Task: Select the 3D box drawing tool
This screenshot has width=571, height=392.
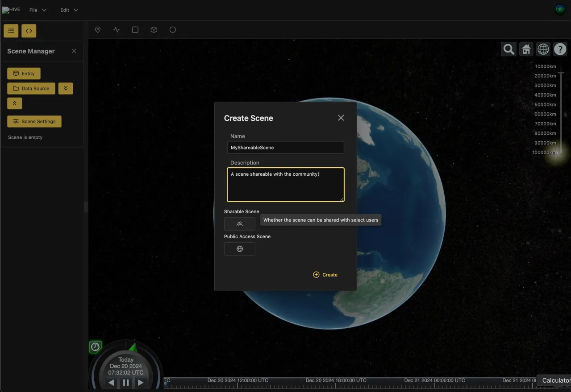Action: [x=154, y=29]
